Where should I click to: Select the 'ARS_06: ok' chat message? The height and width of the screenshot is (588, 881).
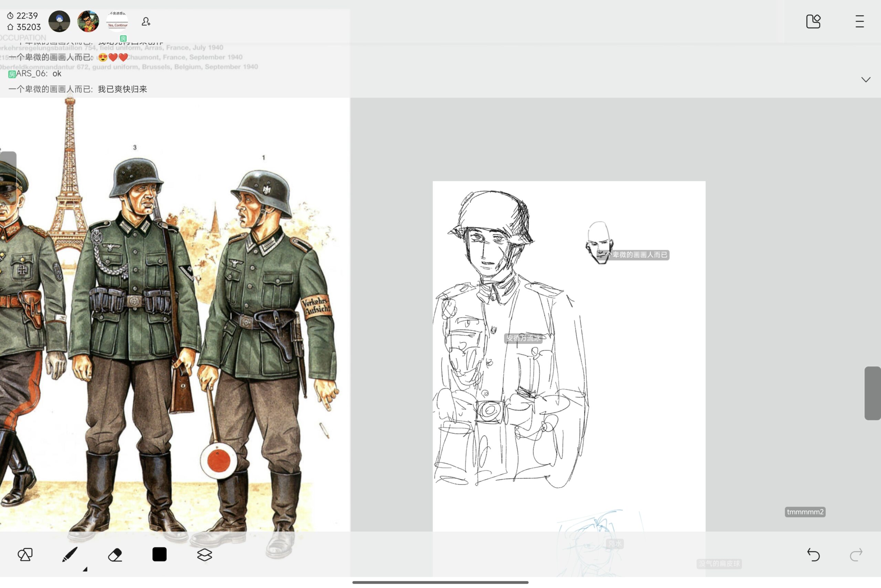[x=34, y=74]
